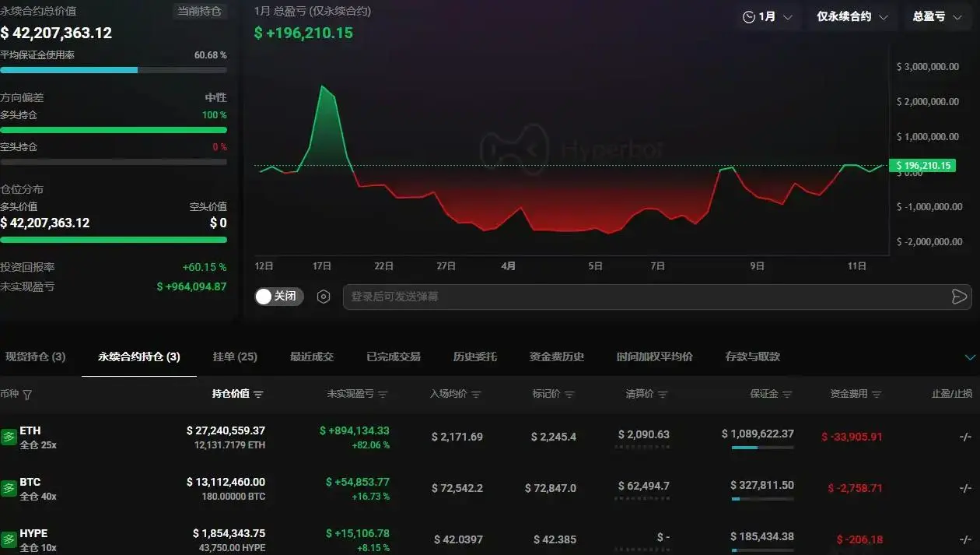Sort by 清算价 column icon
The image size is (980, 555).
(x=663, y=395)
